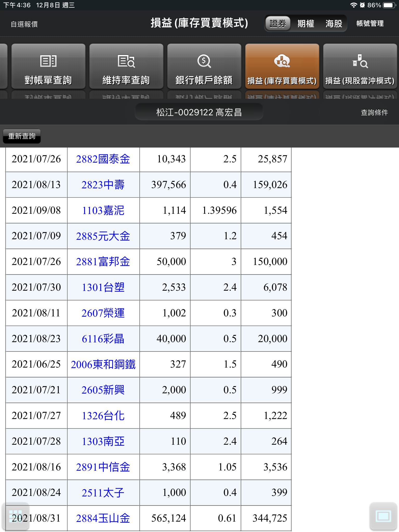
Task: Tap the grid keypad icon at bottom left
Action: click(x=15, y=516)
